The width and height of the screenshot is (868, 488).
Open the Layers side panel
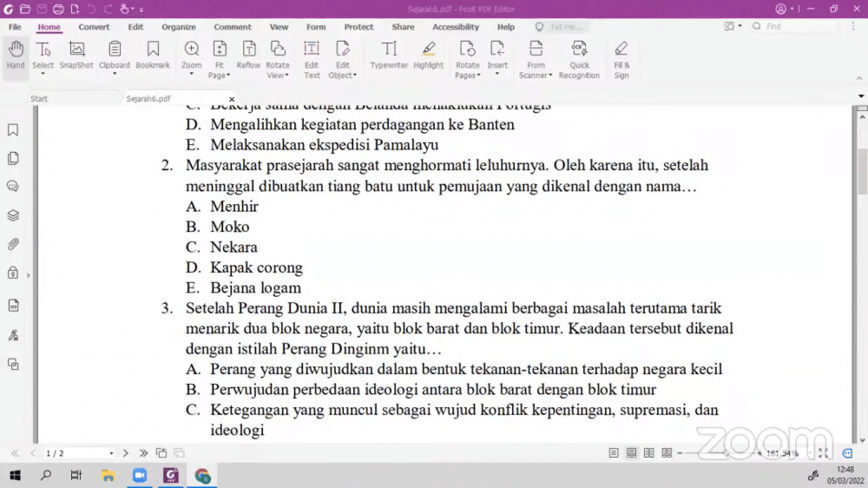[x=13, y=215]
